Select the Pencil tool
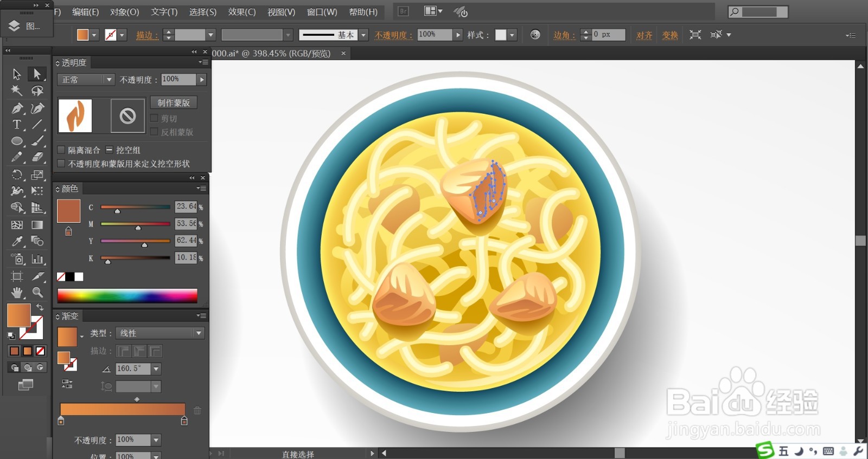 click(x=17, y=158)
